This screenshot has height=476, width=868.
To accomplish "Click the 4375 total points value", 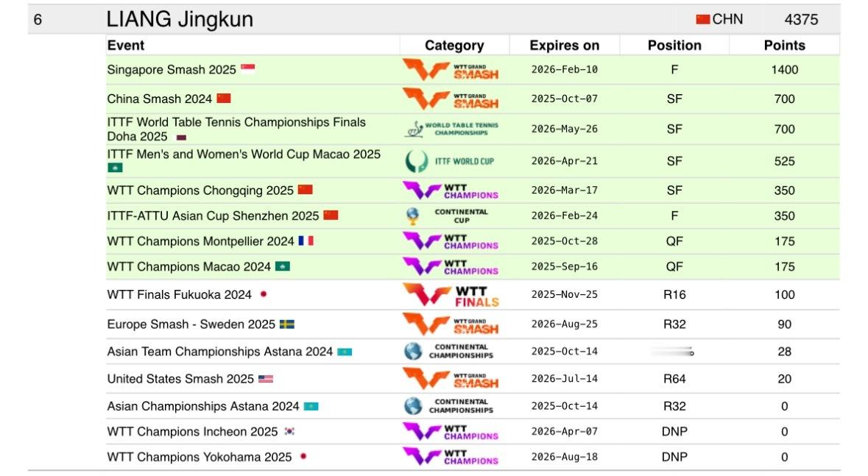I will [801, 19].
